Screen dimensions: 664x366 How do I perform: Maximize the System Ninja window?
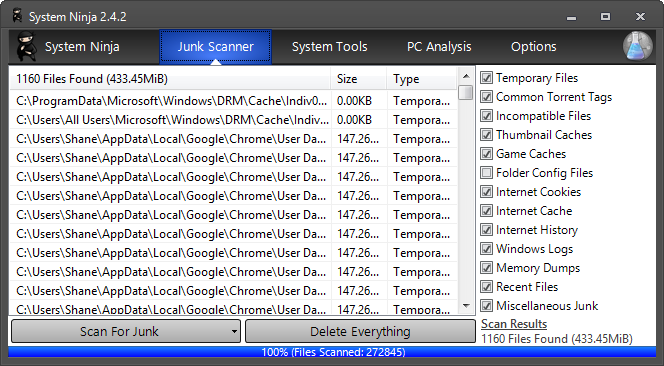[x=606, y=17]
